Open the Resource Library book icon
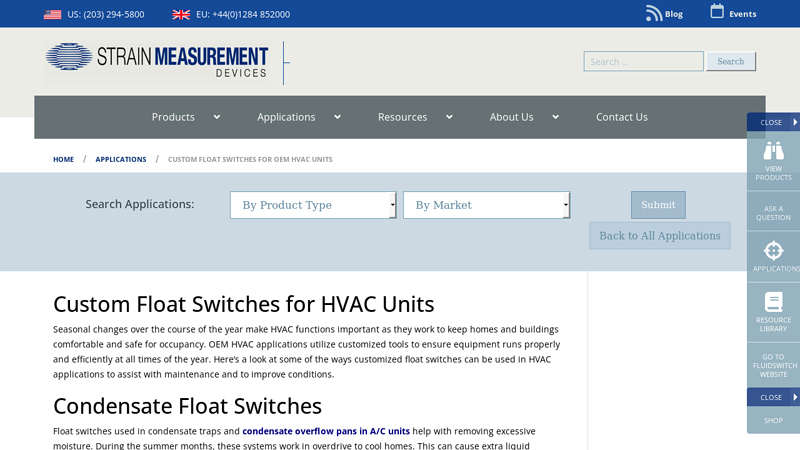The width and height of the screenshot is (800, 450). 773,302
